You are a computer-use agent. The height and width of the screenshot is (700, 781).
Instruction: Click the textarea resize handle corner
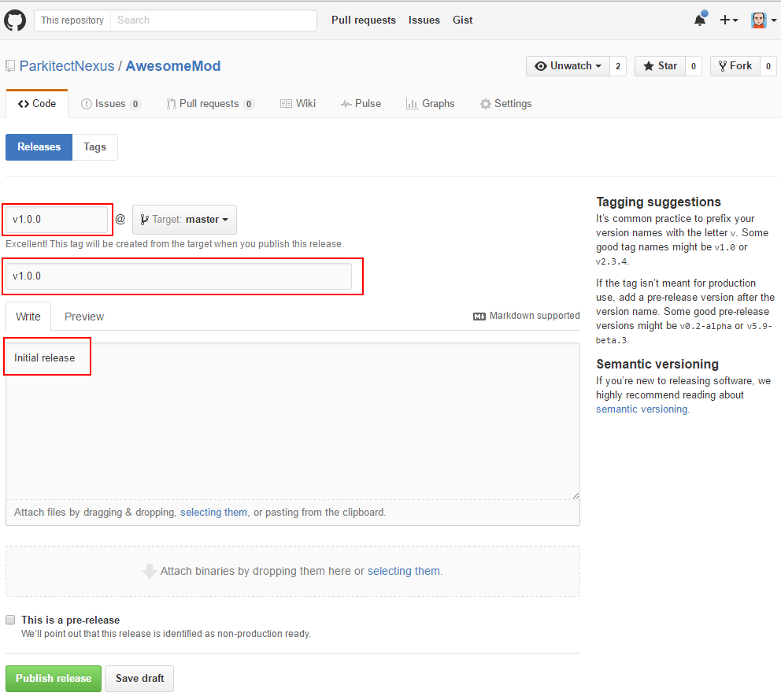click(x=576, y=495)
